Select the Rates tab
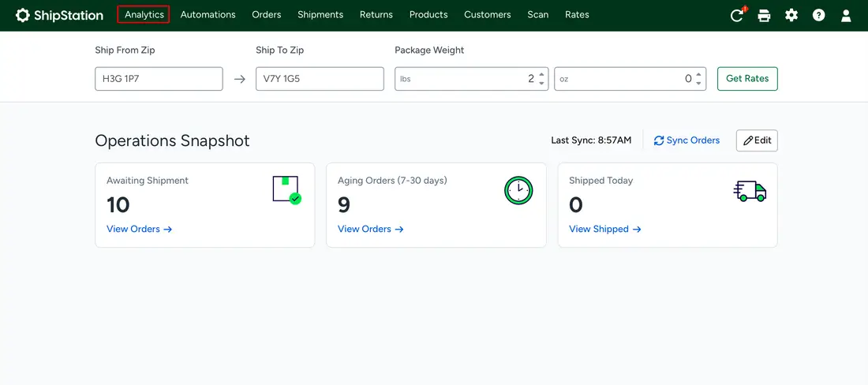This screenshot has height=385, width=868. (x=577, y=14)
